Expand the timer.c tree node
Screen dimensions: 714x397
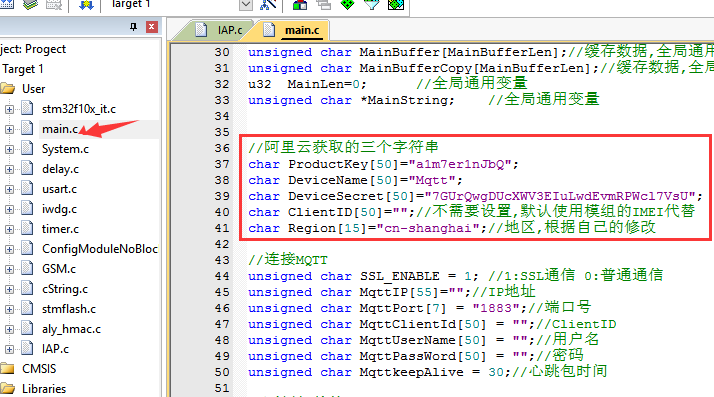point(9,229)
